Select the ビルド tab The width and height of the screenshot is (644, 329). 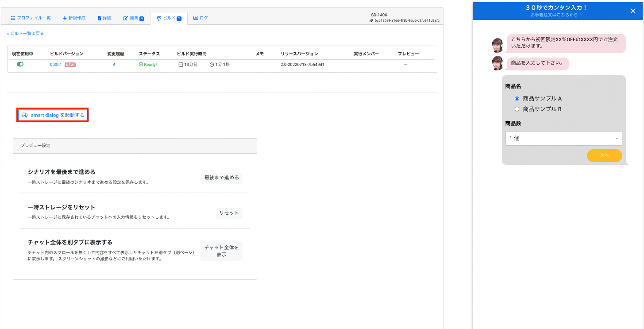[169, 18]
